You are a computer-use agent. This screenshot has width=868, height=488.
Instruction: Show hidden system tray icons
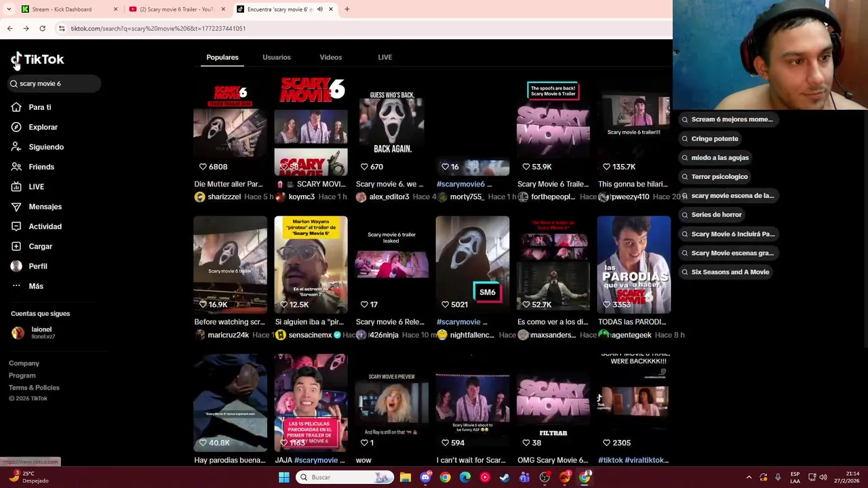tap(749, 477)
